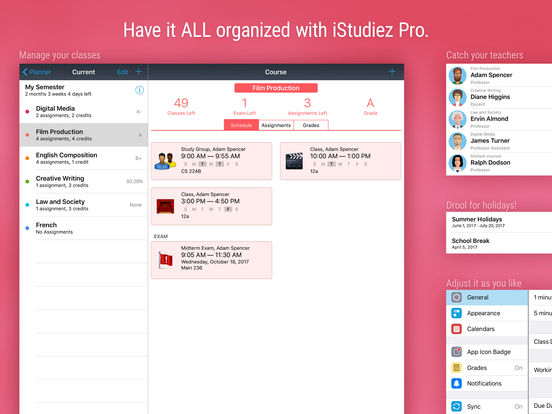Open Adam Spencer's teacher avatar
Viewport: 552px width, 414px height.
click(457, 75)
